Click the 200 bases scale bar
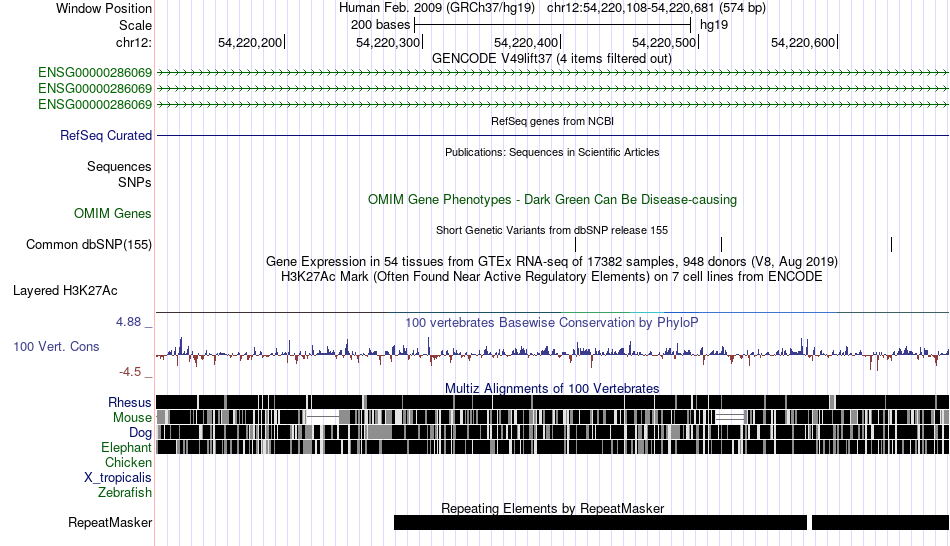950x546 pixels. point(553,25)
